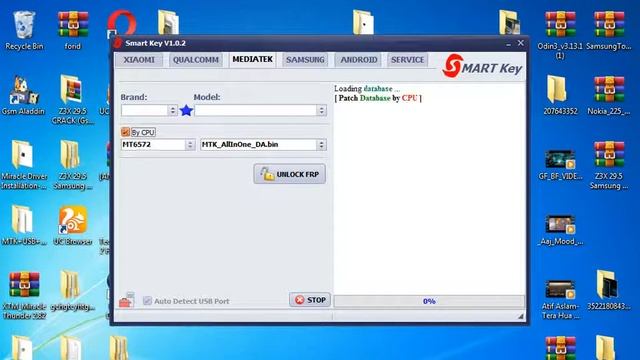Go to the SAMSUNG tab
The width and height of the screenshot is (640, 360).
pyautogui.click(x=305, y=60)
